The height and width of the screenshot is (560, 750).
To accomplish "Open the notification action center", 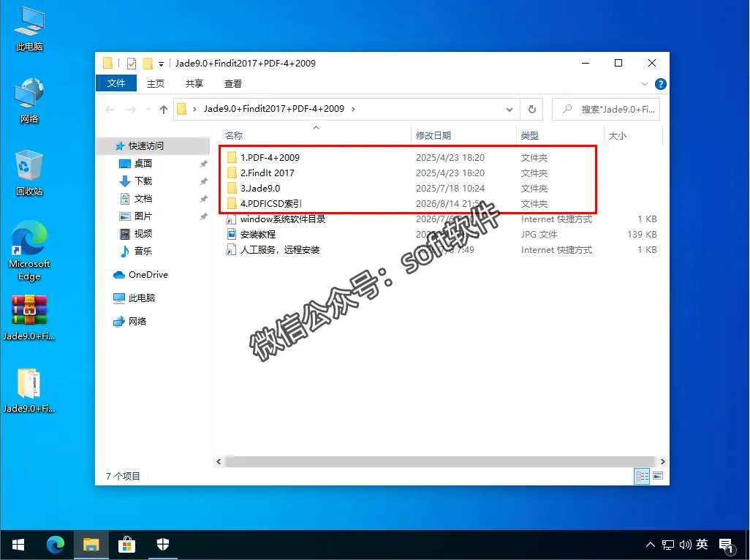I will 727,545.
